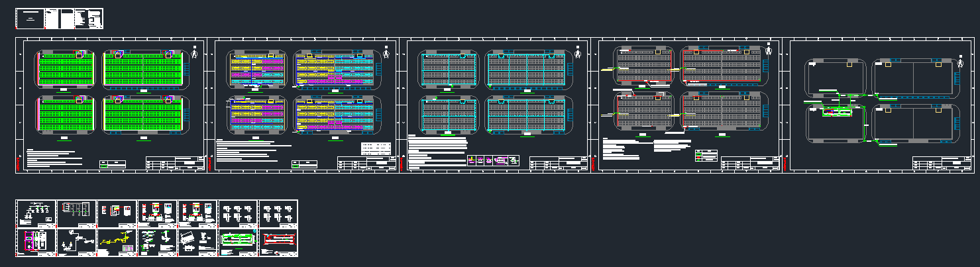
Task: Click north arrow symbol on the rightmost sheet
Action: (x=961, y=62)
